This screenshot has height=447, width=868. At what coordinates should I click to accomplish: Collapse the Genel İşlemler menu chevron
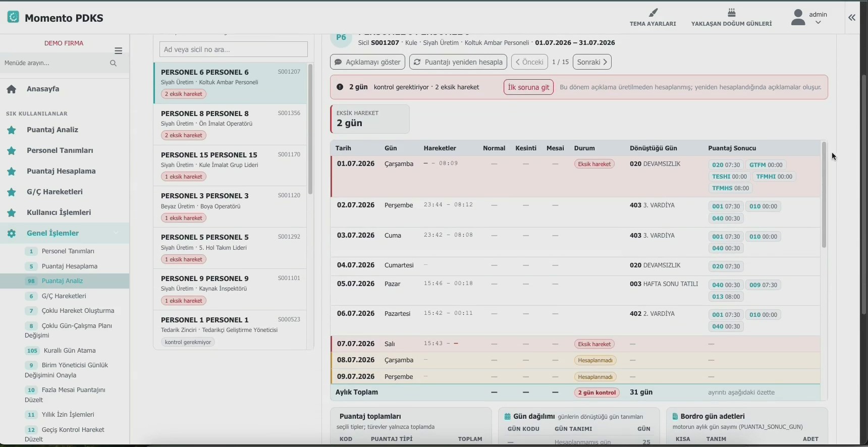tap(116, 233)
